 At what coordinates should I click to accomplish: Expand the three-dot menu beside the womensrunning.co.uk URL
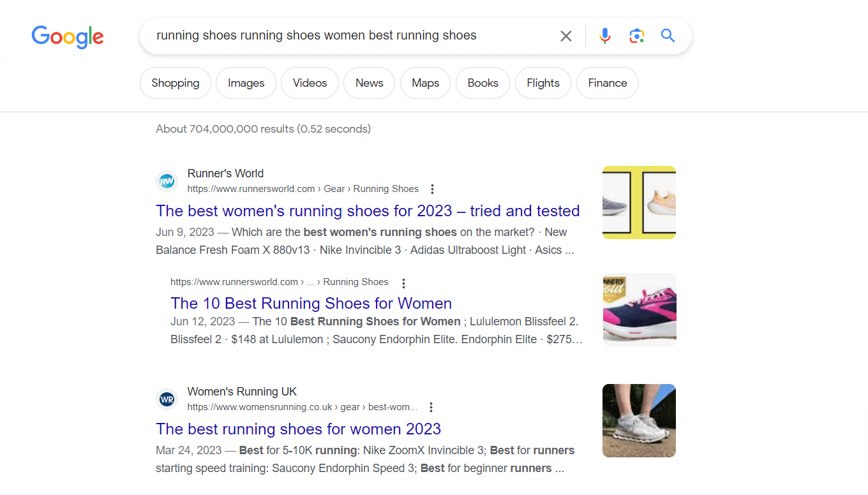click(x=431, y=407)
